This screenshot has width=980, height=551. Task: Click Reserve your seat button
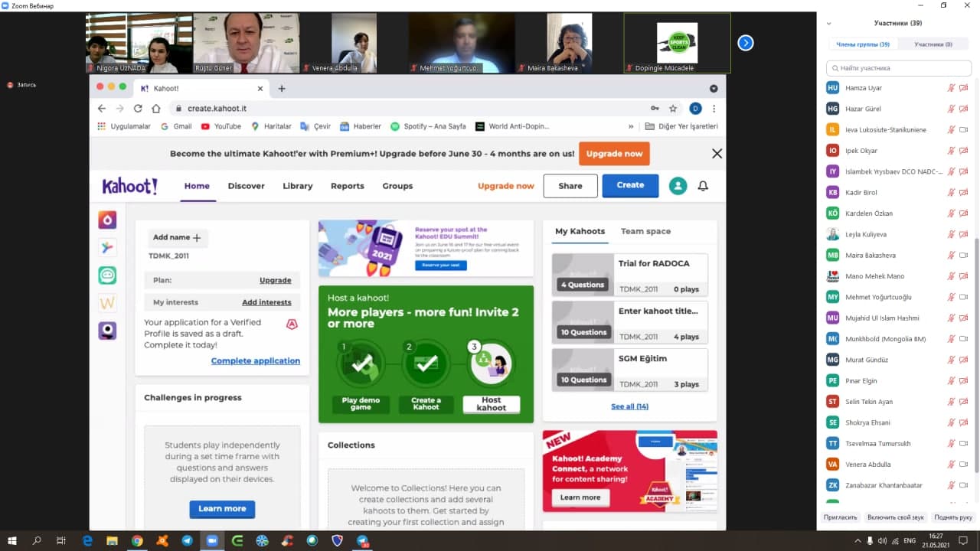(x=441, y=265)
